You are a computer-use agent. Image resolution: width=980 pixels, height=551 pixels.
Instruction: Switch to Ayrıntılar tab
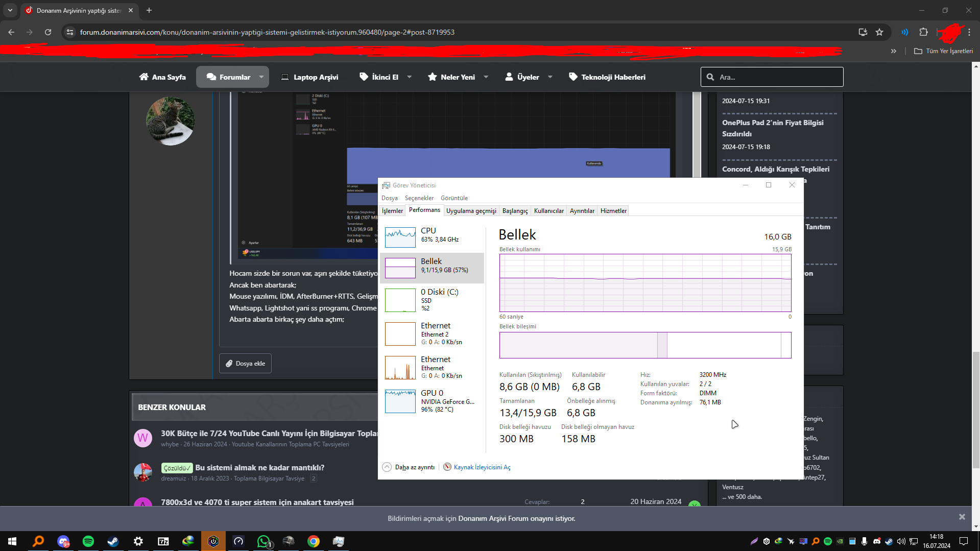582,211
